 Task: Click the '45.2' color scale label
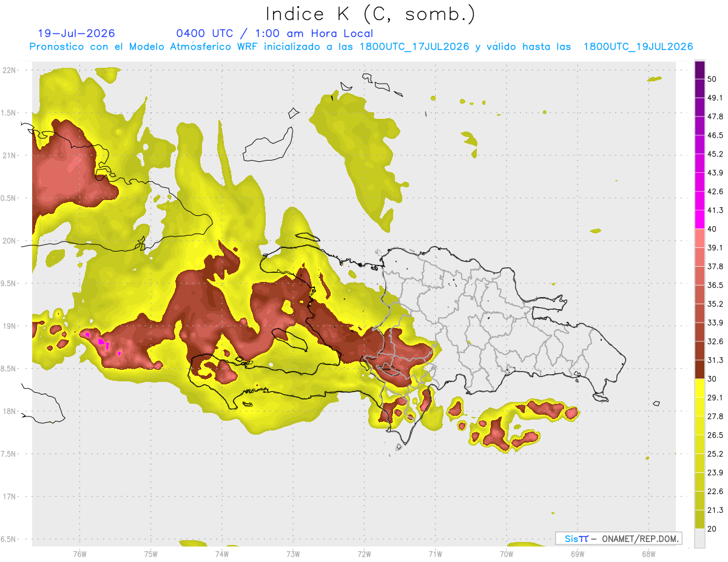[715, 154]
